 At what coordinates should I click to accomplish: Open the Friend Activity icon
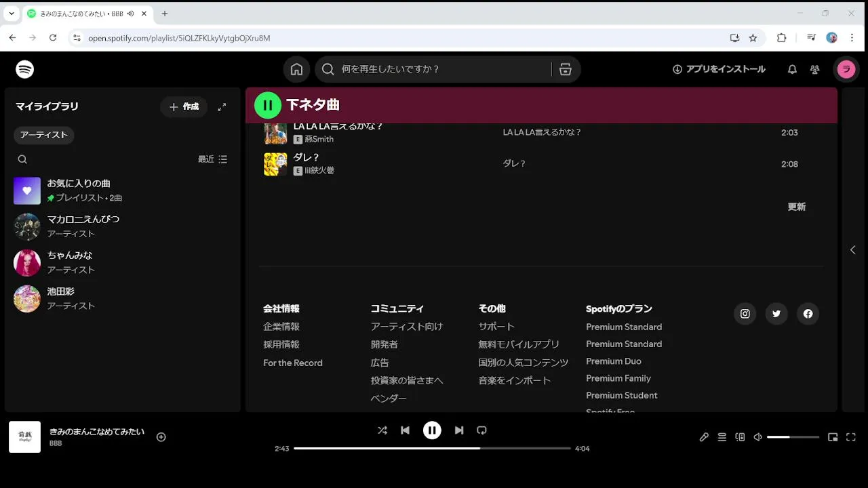pyautogui.click(x=815, y=69)
